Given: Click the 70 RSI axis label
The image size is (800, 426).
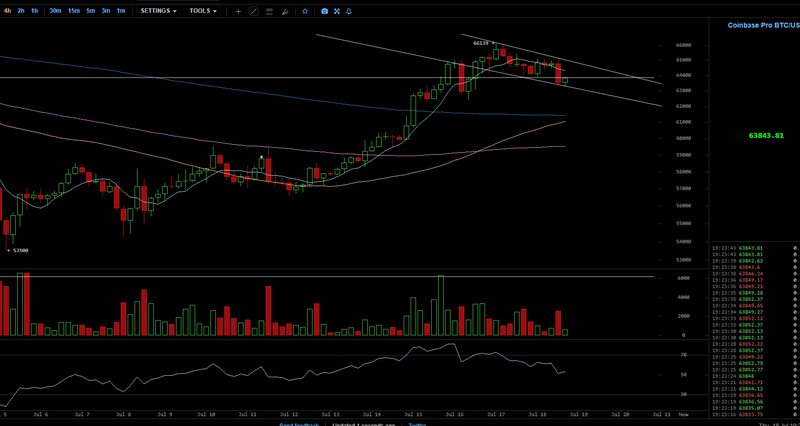Looking at the screenshot, I should pos(684,355).
